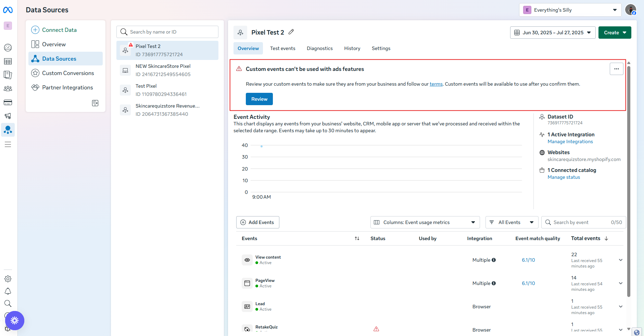Switch to the Diagnostics tab
The width and height of the screenshot is (644, 336).
(319, 48)
